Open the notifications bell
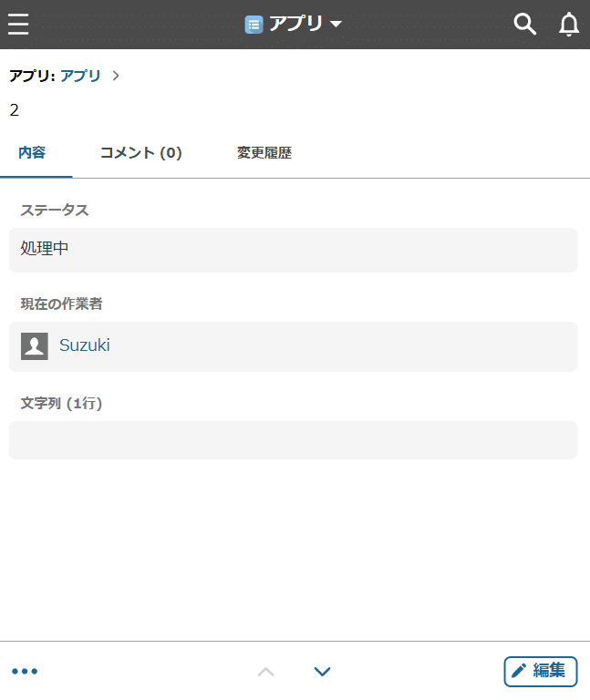The image size is (590, 700). 569,25
